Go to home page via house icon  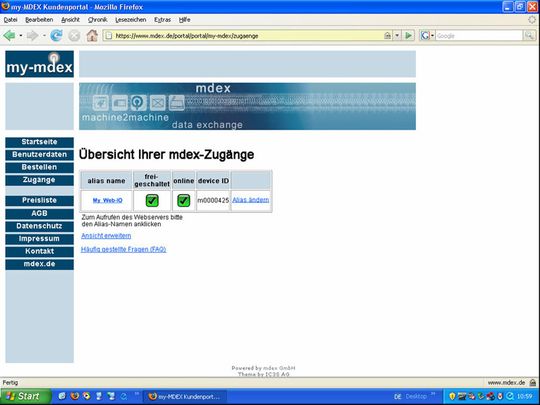pos(92,35)
